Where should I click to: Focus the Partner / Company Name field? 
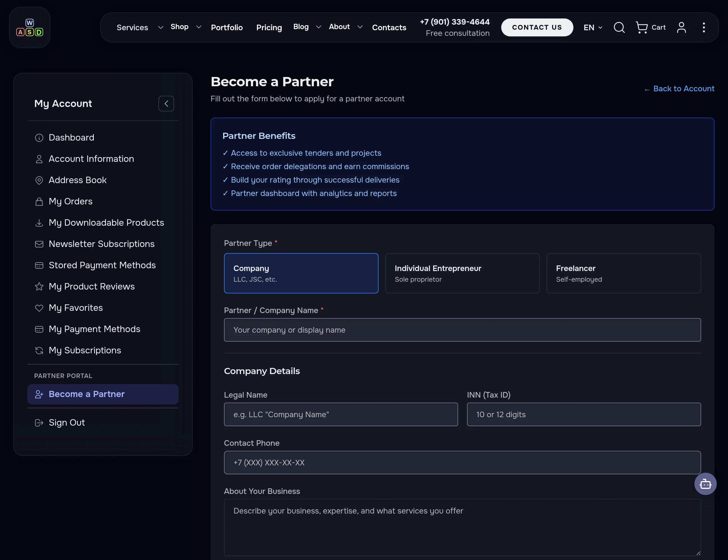462,330
